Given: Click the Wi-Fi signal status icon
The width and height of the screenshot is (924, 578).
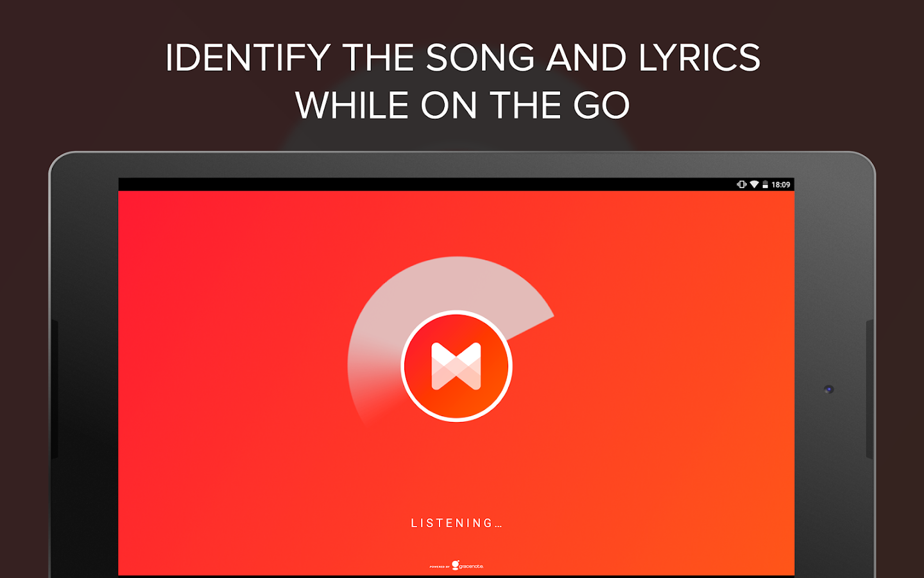Looking at the screenshot, I should [x=755, y=184].
